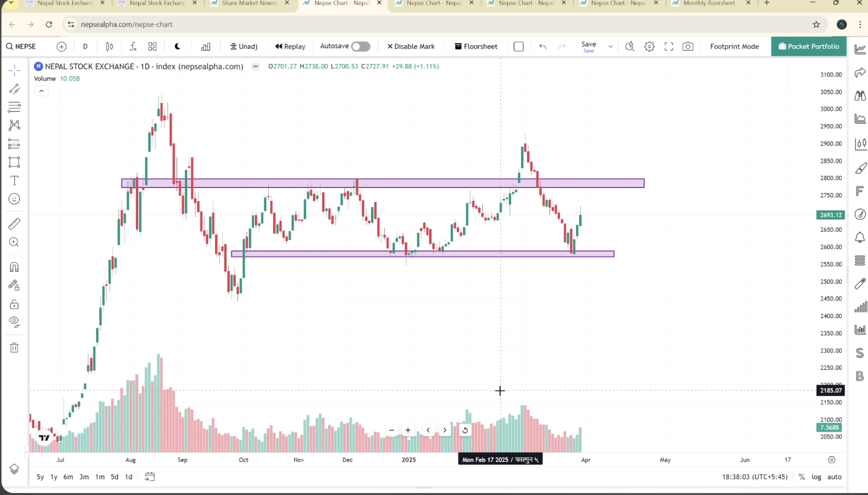Open the chart settings gear
The height and width of the screenshot is (495, 868).
649,46
